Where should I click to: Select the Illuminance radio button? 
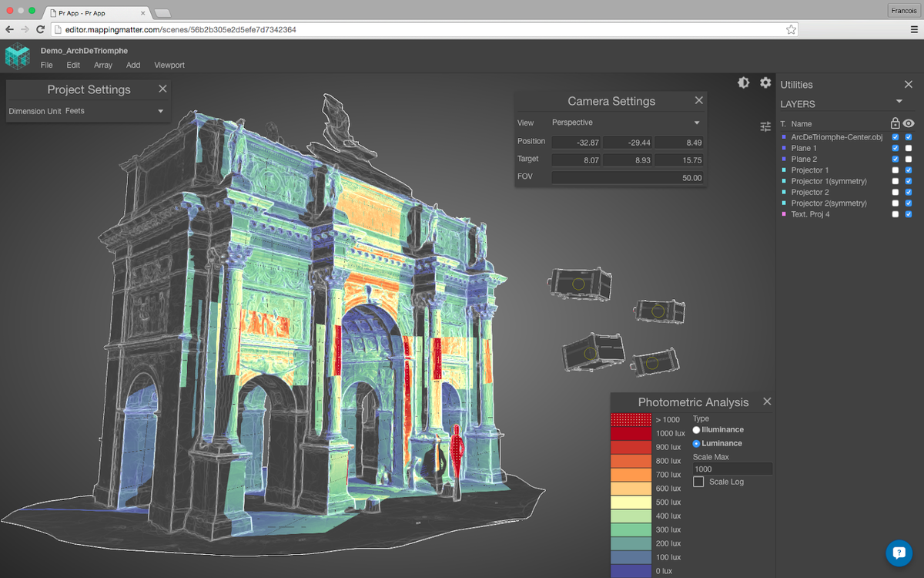697,430
